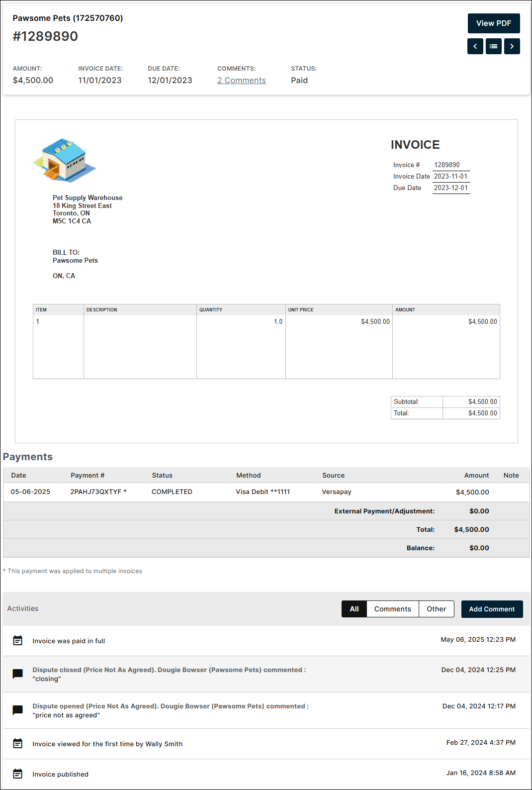Click the invoice number heading #1289890
Image resolution: width=532 pixels, height=790 pixels.
[45, 36]
